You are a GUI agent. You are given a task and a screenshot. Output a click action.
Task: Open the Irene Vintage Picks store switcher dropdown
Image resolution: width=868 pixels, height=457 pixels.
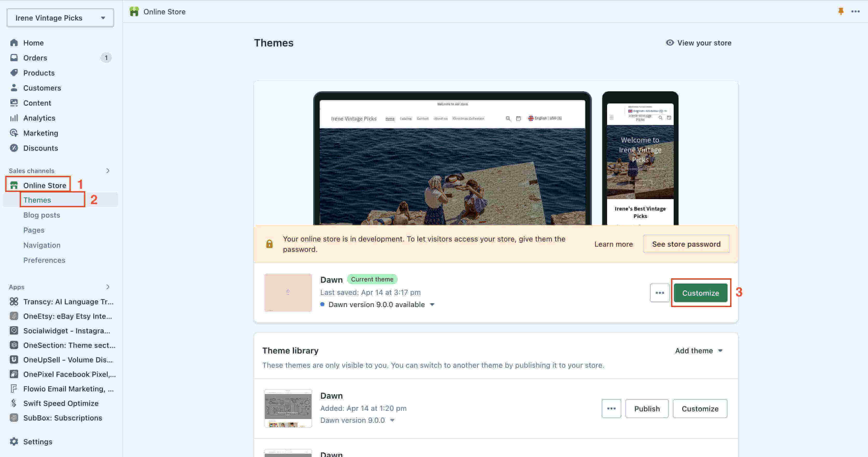[x=60, y=18]
